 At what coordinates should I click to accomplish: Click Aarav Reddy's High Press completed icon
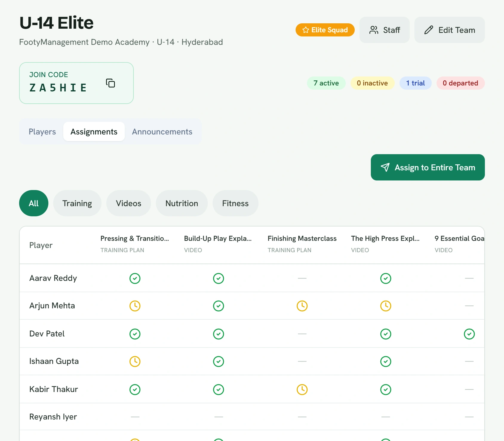click(386, 278)
